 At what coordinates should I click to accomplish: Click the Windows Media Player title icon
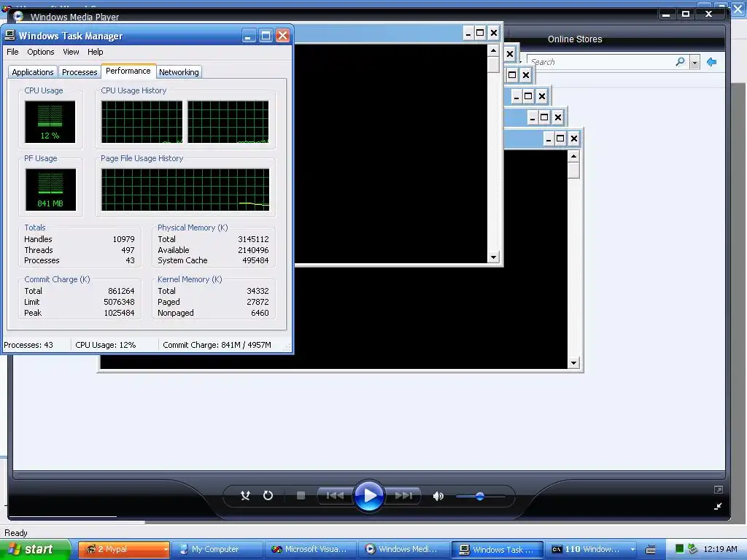18,17
